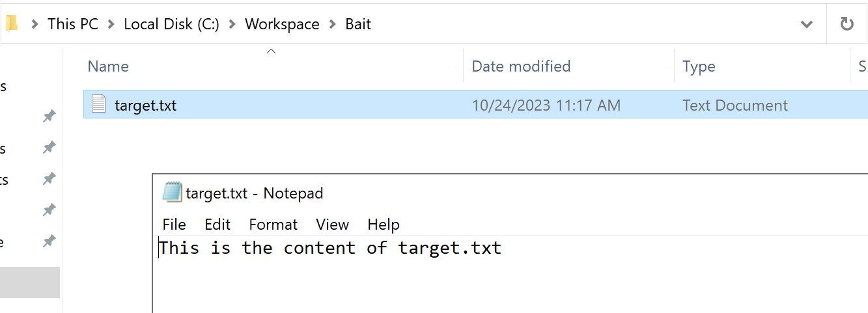Click the second pin icon in sidebar
Image resolution: width=868 pixels, height=313 pixels.
point(49,148)
